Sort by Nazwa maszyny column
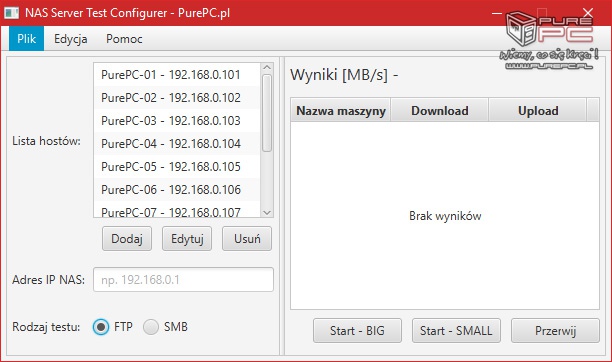 coord(340,111)
